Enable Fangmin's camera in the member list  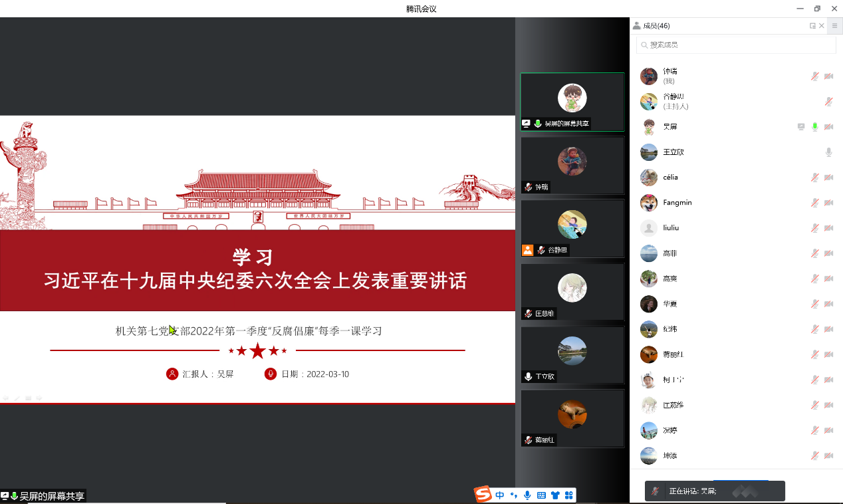point(828,202)
